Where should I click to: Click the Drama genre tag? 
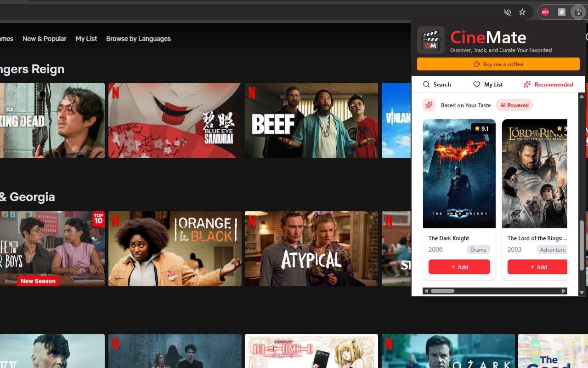pos(478,249)
